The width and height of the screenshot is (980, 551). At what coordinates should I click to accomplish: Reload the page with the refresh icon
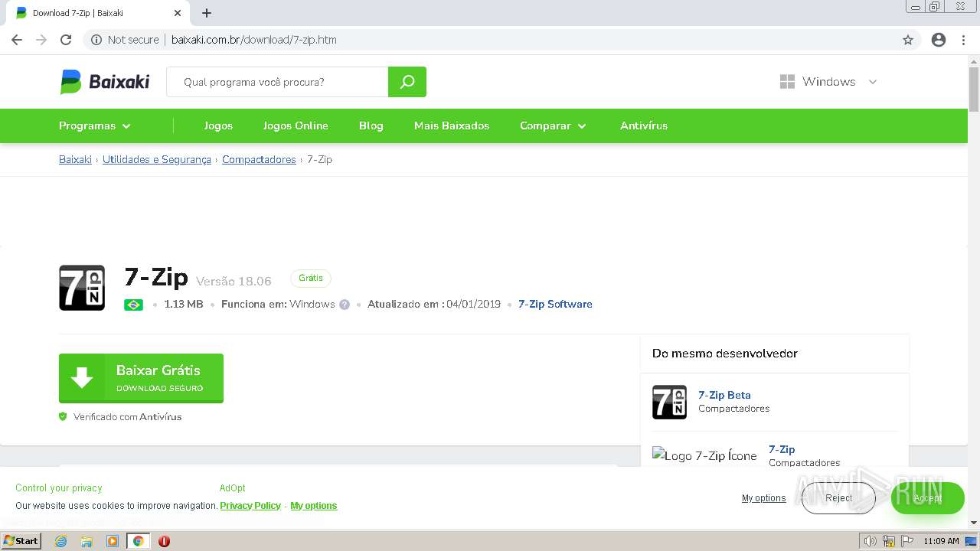click(66, 40)
